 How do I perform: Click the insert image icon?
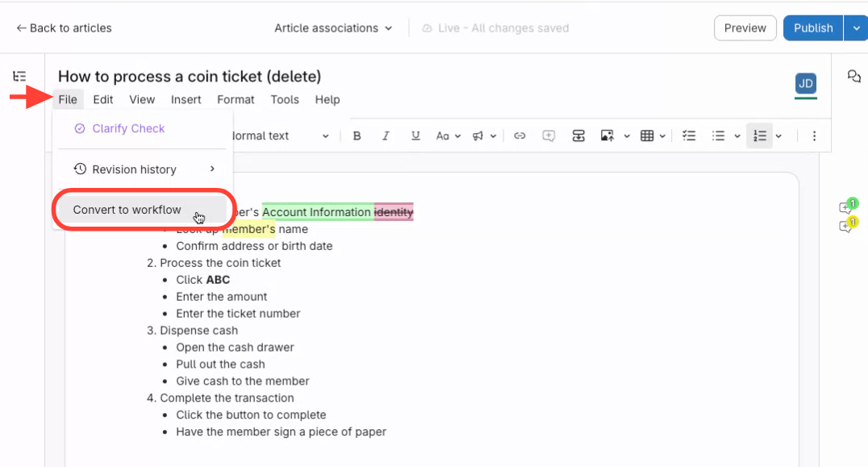pyautogui.click(x=607, y=136)
